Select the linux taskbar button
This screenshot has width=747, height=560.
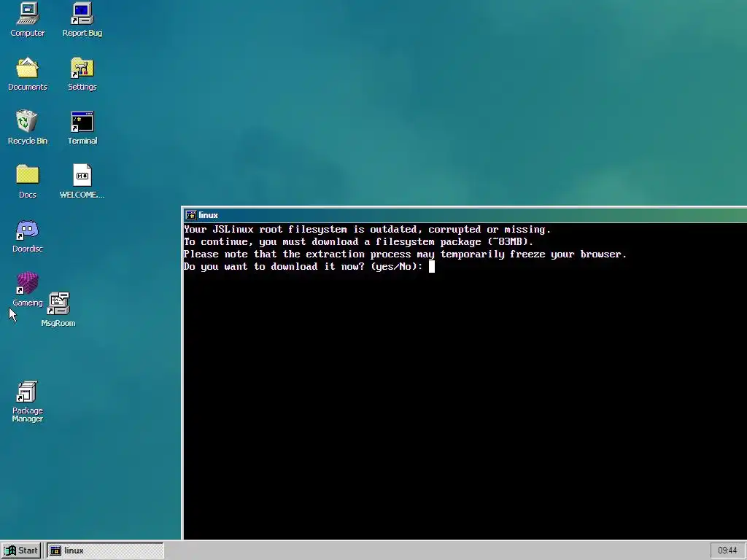click(105, 551)
